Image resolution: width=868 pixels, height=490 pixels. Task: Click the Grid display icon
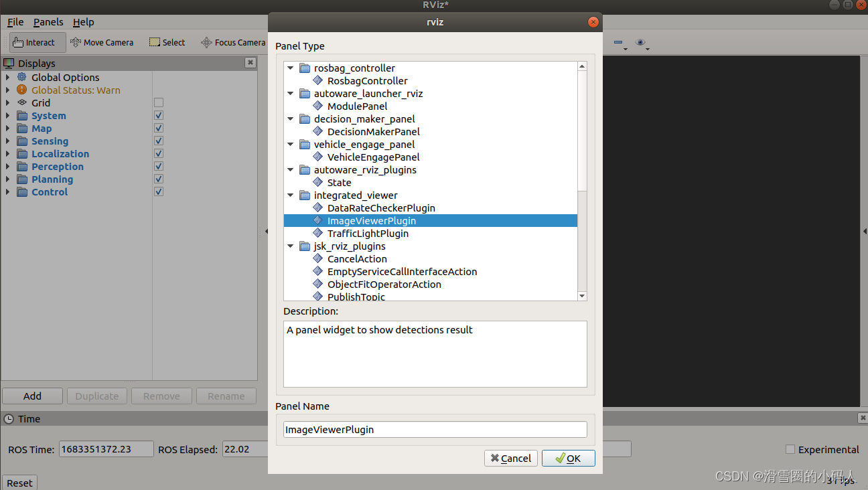coord(22,102)
